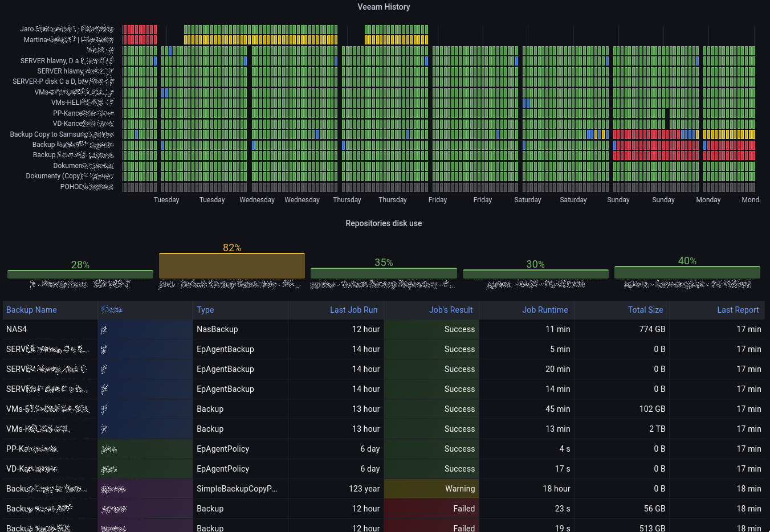This screenshot has width=770, height=532.
Task: Sort table by Backup Name column
Action: coord(31,310)
